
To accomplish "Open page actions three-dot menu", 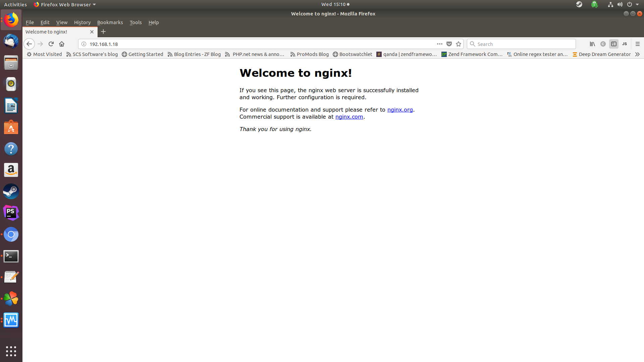I will tap(439, 44).
